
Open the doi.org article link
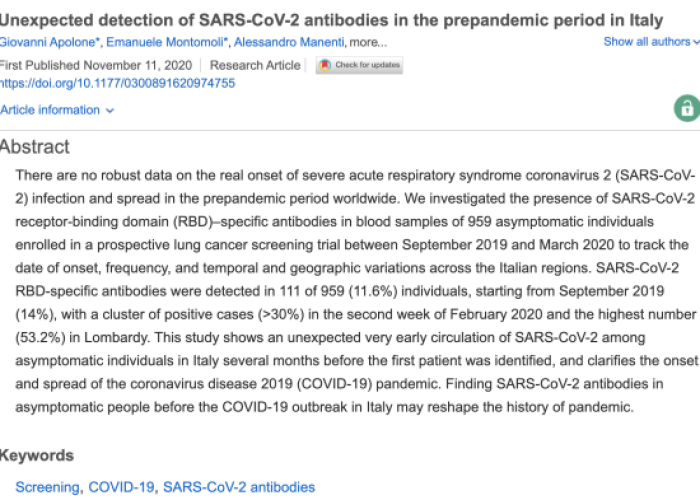pyautogui.click(x=117, y=83)
